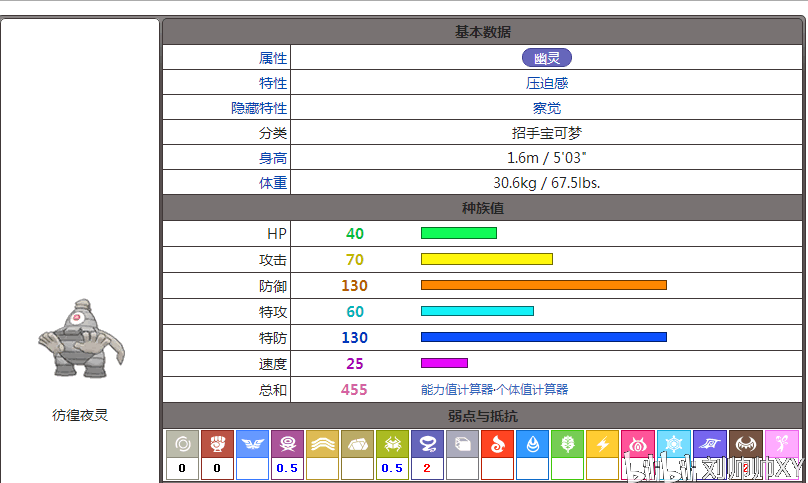Click the 特攻 value 60

[355, 311]
